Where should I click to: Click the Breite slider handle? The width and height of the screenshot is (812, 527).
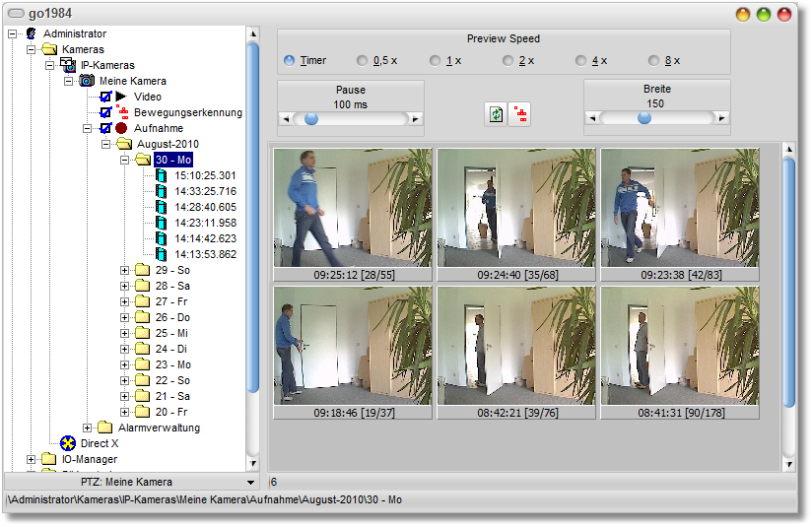(644, 118)
